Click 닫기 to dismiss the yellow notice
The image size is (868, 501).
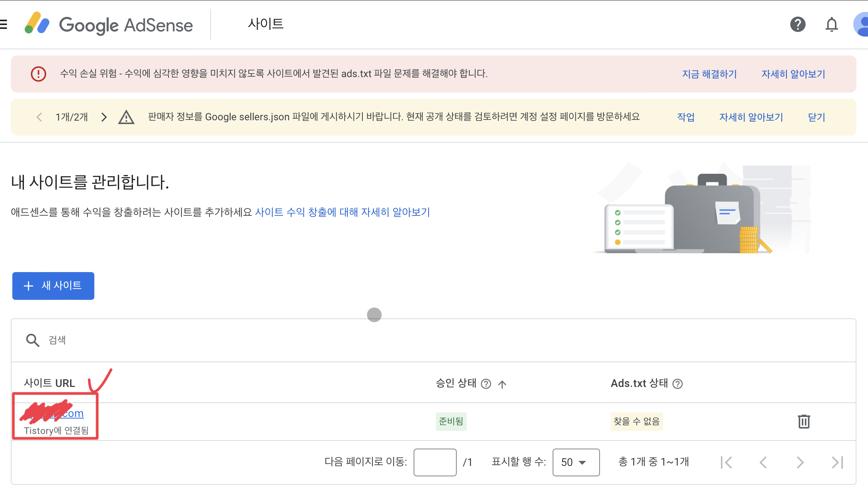[816, 117]
